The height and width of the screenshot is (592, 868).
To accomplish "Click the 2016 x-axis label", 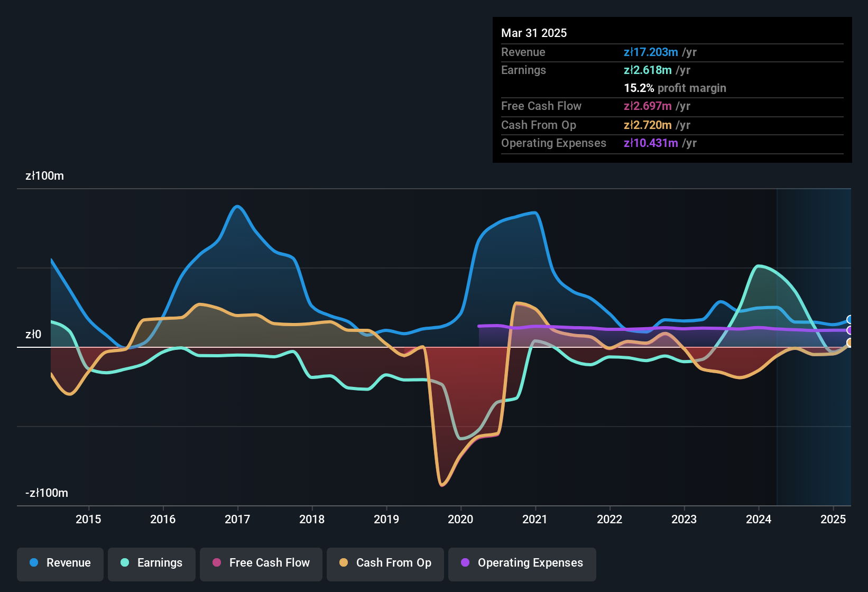I will tap(163, 519).
